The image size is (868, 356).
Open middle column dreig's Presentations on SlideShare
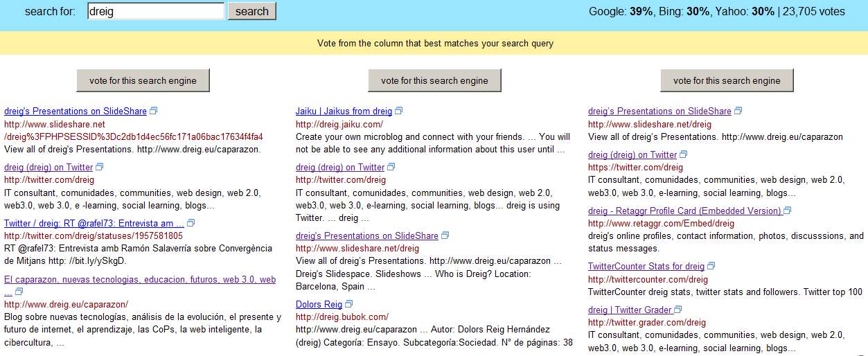367,235
